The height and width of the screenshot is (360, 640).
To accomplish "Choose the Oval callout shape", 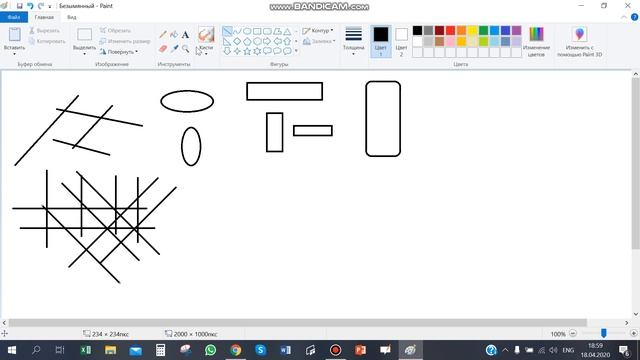I will click(277, 51).
